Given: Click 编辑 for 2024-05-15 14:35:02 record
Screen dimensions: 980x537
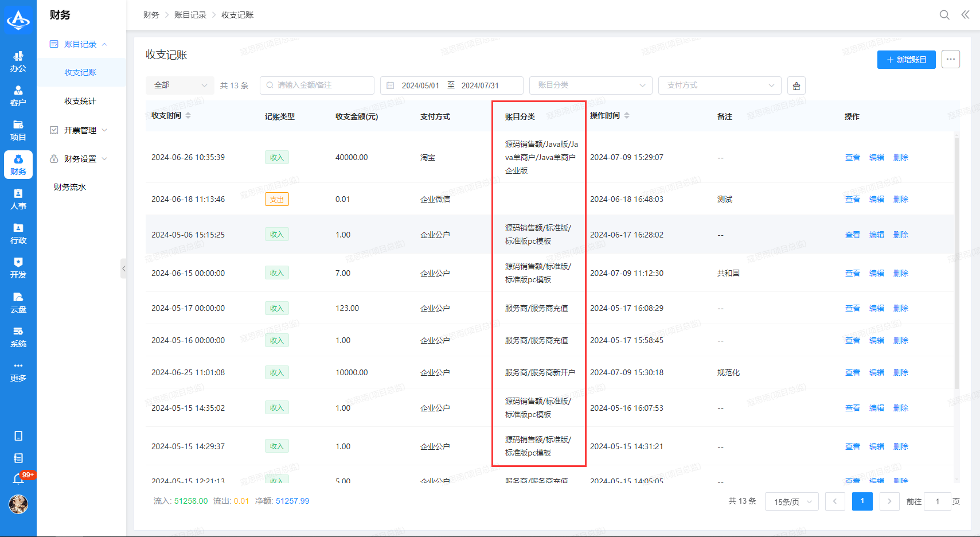Looking at the screenshot, I should 877,408.
